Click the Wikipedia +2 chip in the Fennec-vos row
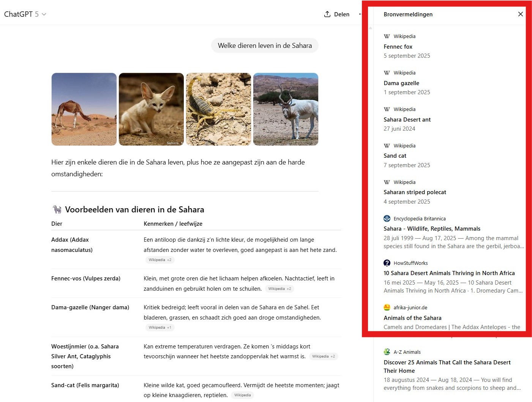The image size is (532, 402). point(279,289)
